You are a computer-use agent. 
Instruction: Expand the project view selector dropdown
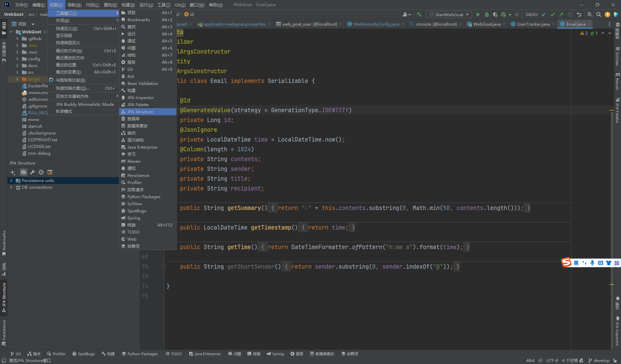(33, 24)
